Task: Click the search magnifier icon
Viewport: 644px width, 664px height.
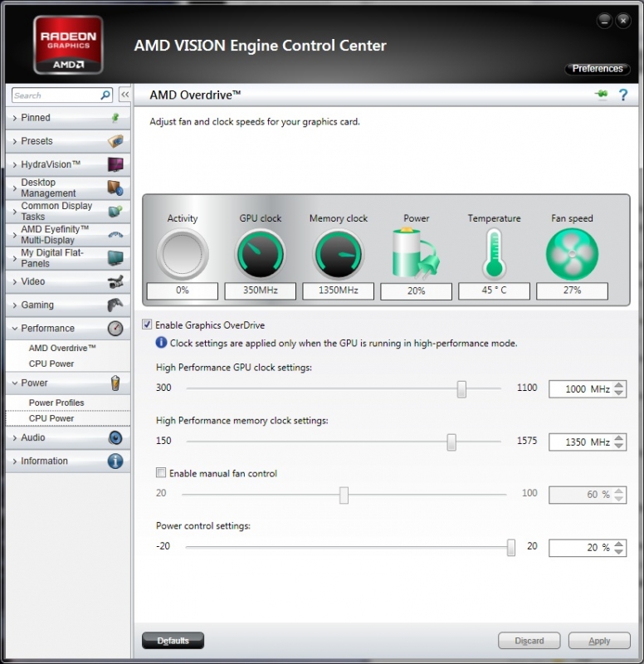Action: [x=105, y=95]
